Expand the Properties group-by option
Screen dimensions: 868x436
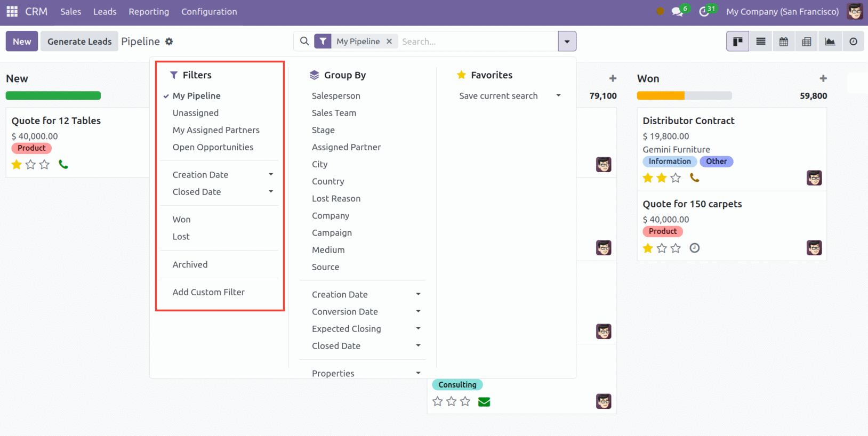363,373
